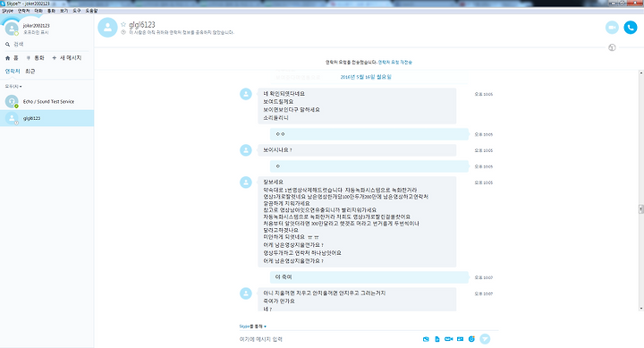This screenshot has height=348, width=644.
Task: Click the info circle icon below call buttons
Action: 612,47
